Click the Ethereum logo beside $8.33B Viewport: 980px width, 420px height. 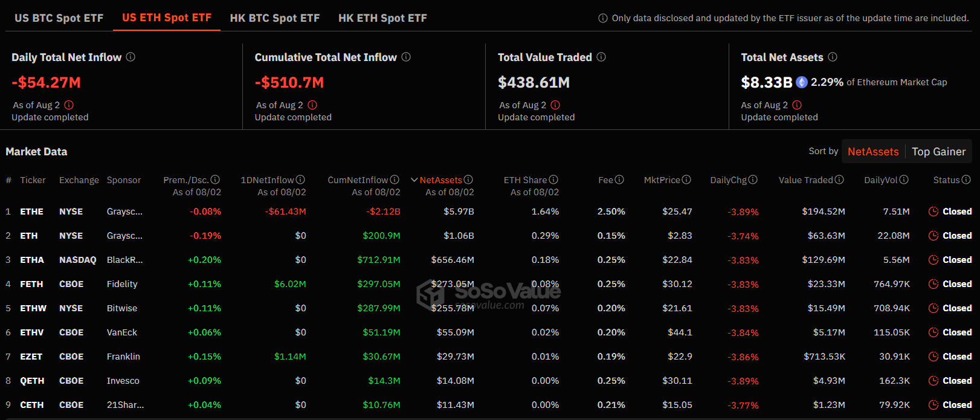coord(802,82)
